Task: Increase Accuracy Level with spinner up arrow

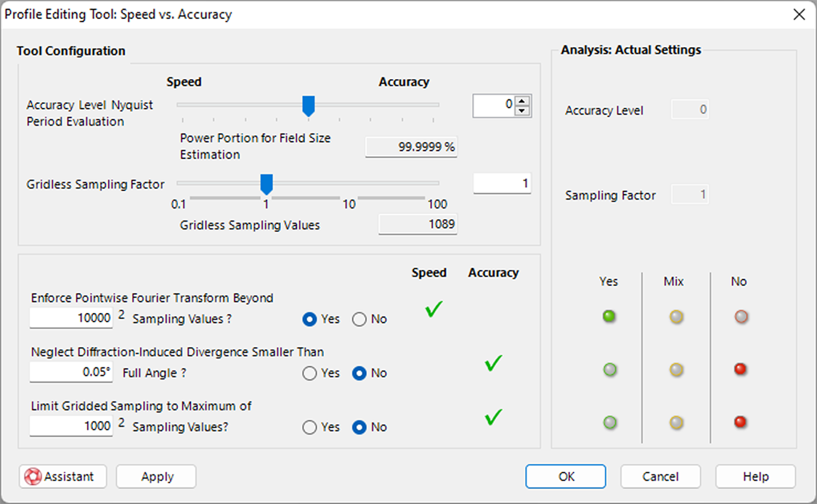Action: 521,100
